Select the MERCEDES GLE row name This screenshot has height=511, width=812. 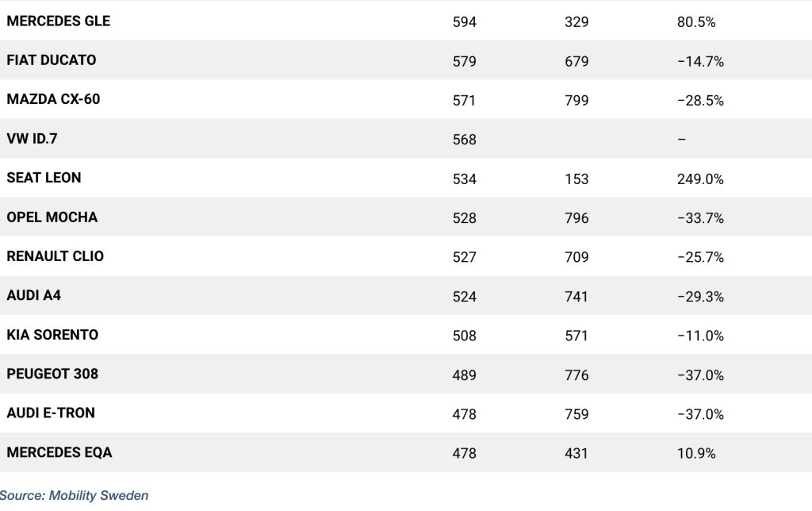[59, 21]
